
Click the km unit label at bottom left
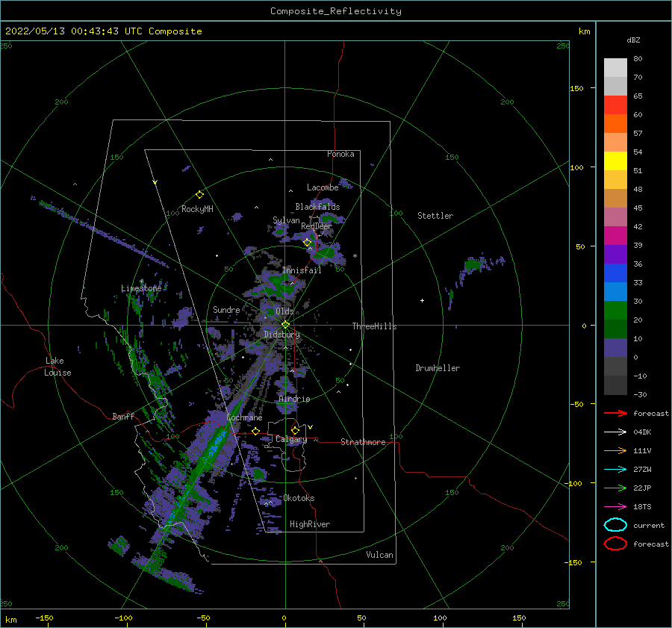(x=10, y=620)
